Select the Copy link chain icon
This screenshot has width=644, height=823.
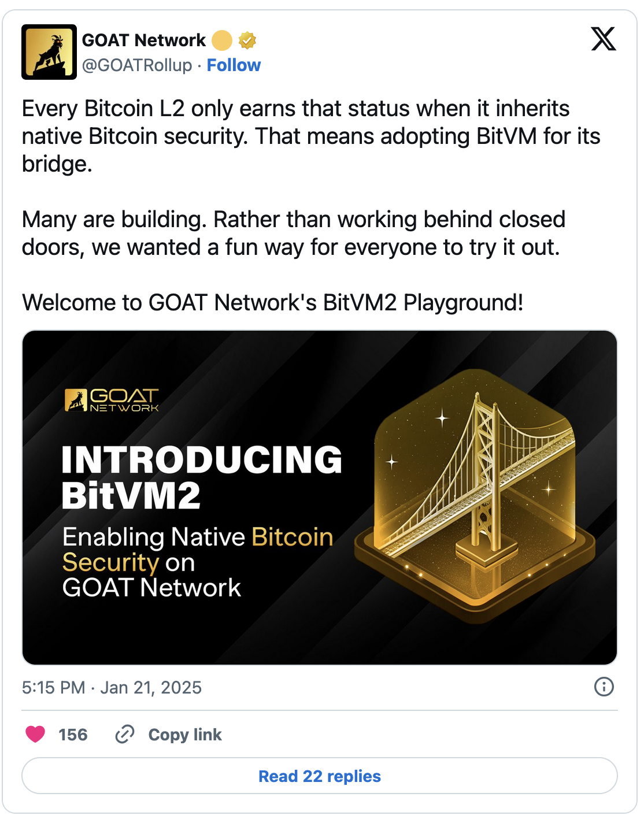124,735
